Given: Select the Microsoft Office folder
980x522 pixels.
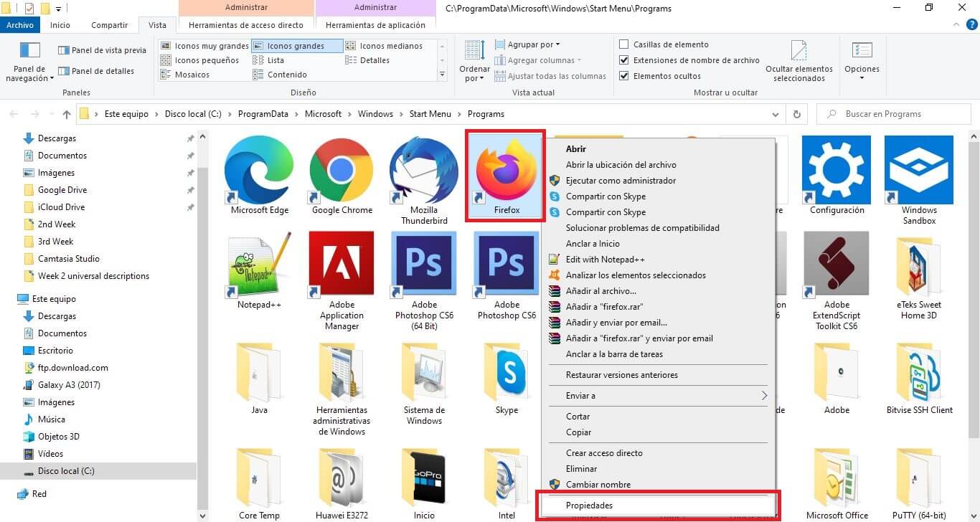Looking at the screenshot, I should pos(837,478).
